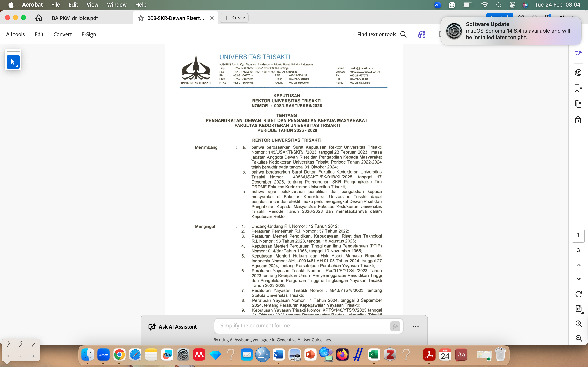Screen dimensions: 588x367
Task: Open the Comments panel icon
Action: click(578, 72)
